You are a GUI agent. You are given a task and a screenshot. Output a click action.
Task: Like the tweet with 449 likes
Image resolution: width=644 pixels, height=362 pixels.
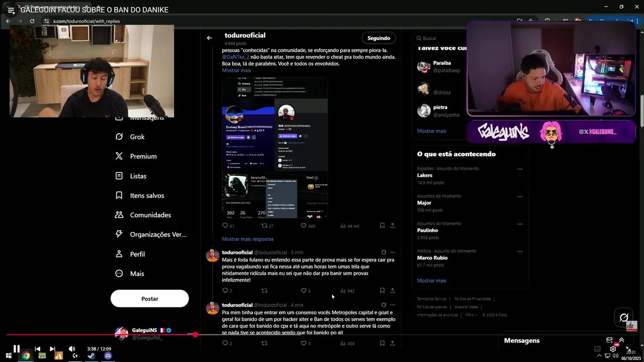coord(307,226)
